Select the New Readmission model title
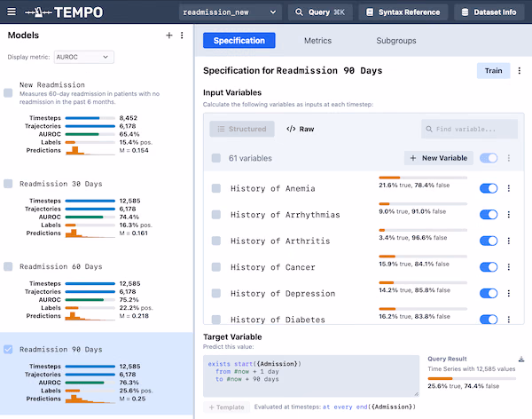The image size is (532, 419). (x=52, y=84)
